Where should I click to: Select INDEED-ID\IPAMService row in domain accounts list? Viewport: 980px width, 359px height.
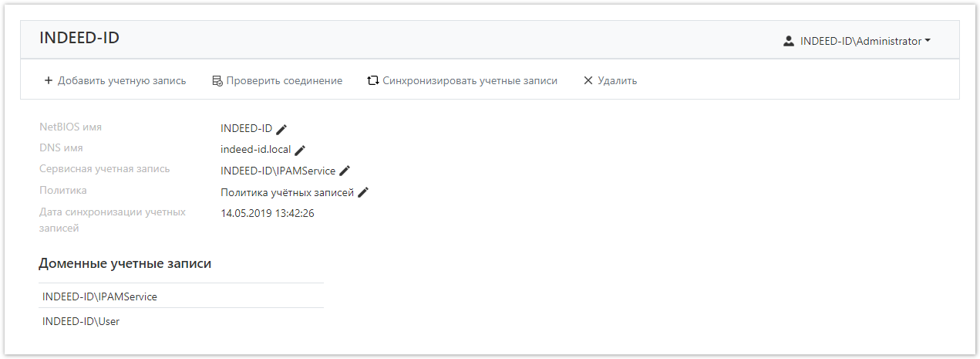click(100, 296)
